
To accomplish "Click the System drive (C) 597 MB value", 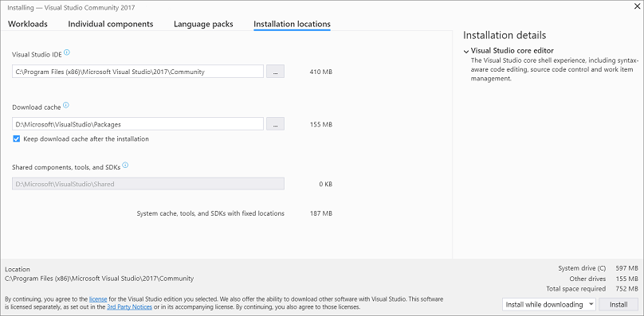I will coord(626,268).
